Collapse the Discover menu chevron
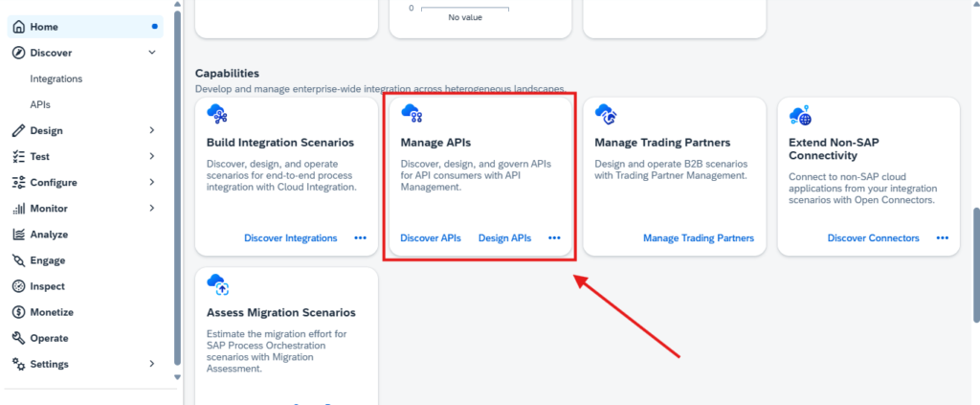Viewport: 980px width, 405px height. coord(152,53)
